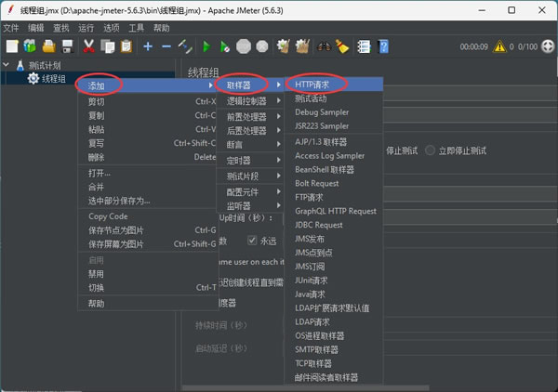Click the blue minus Collapse All icon
This screenshot has width=558, height=392.
[x=166, y=46]
